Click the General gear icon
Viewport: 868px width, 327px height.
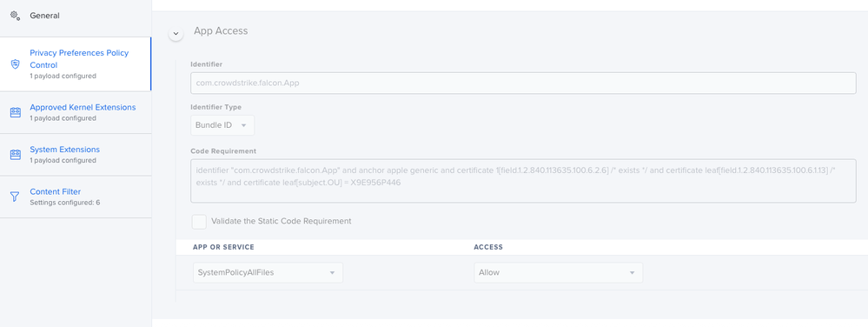tap(16, 16)
